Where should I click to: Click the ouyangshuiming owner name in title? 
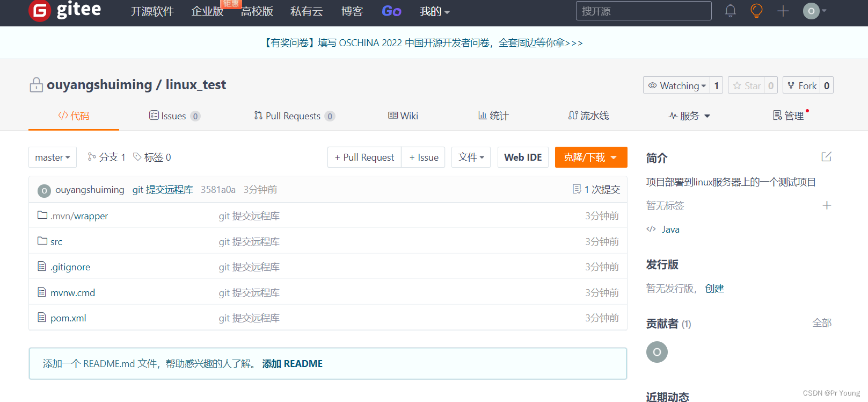(x=99, y=85)
